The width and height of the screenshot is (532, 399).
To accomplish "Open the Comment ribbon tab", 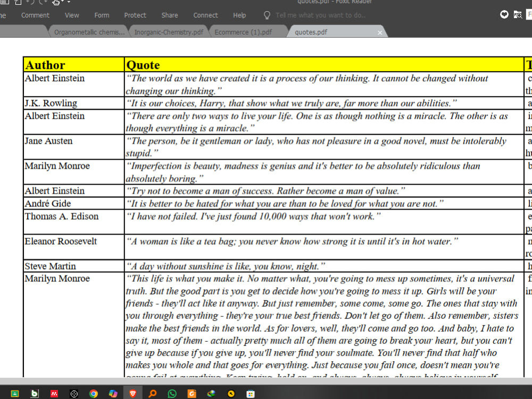I will 35,15.
